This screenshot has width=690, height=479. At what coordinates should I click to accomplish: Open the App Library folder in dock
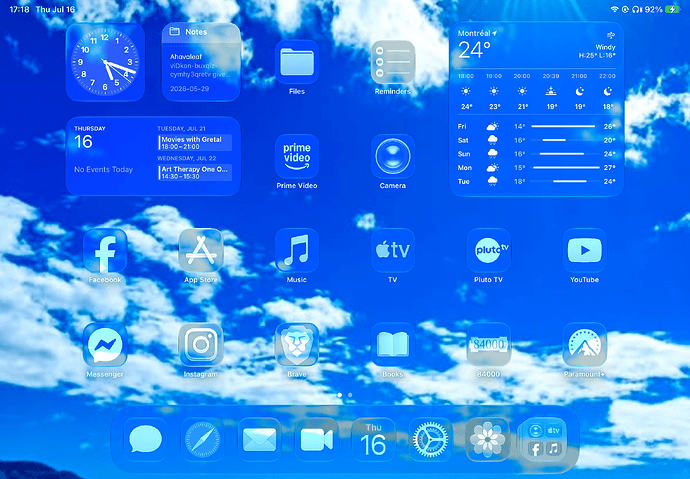pyautogui.click(x=544, y=439)
